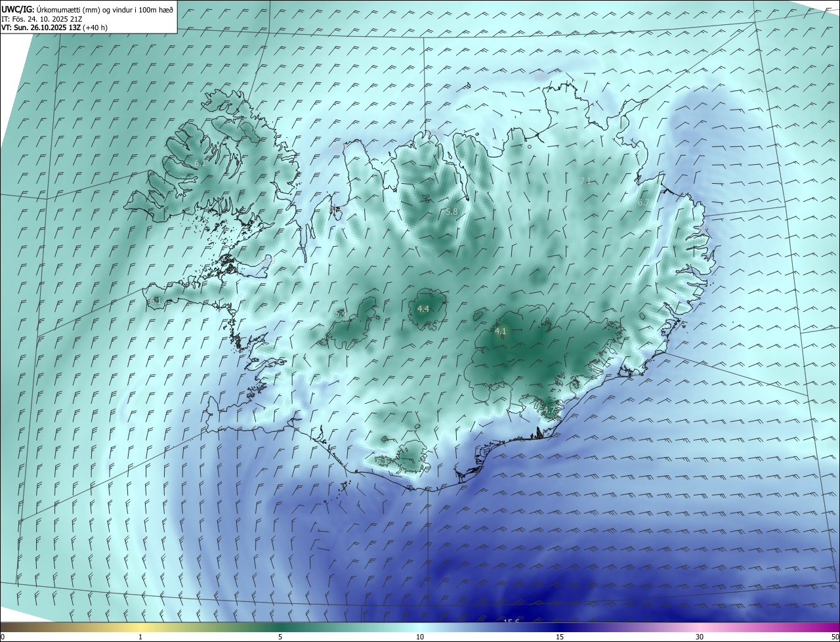Click the '4.4' value on the central glacier
The width and height of the screenshot is (840, 642).
tap(423, 309)
